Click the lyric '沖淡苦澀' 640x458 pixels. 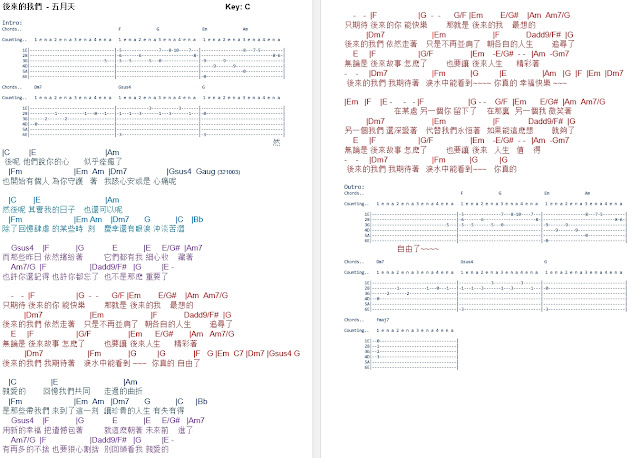[x=169, y=229]
